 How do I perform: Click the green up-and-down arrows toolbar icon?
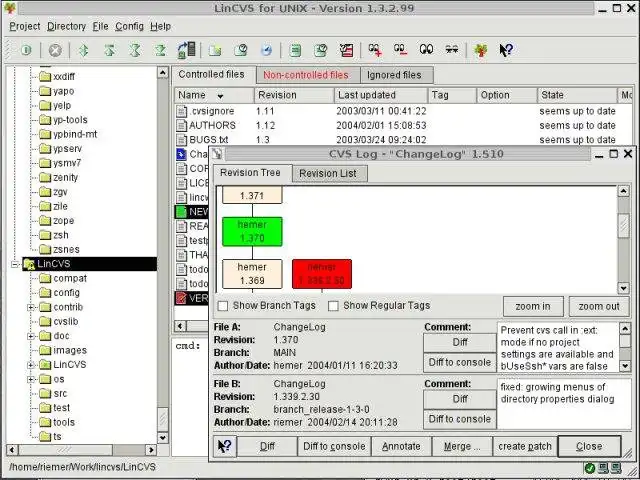pos(84,50)
